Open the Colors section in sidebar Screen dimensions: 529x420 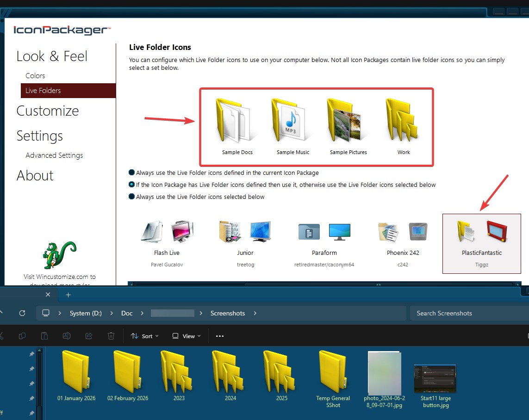[x=35, y=76]
